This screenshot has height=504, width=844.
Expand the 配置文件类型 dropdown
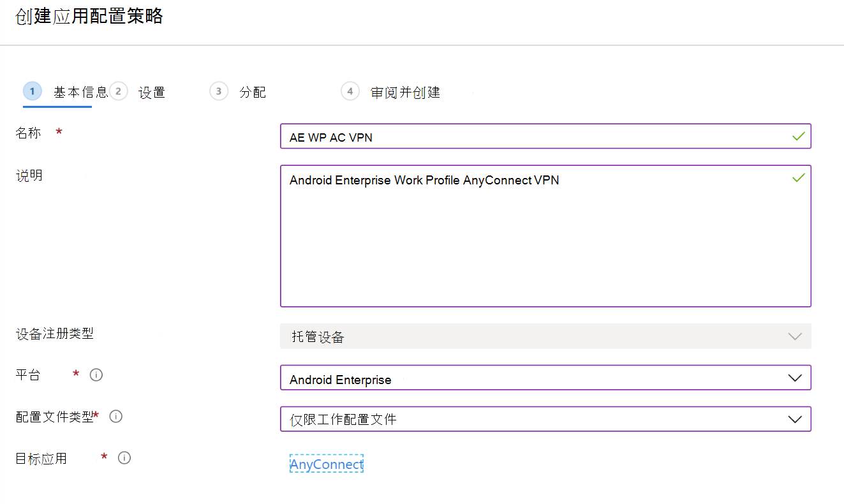545,419
